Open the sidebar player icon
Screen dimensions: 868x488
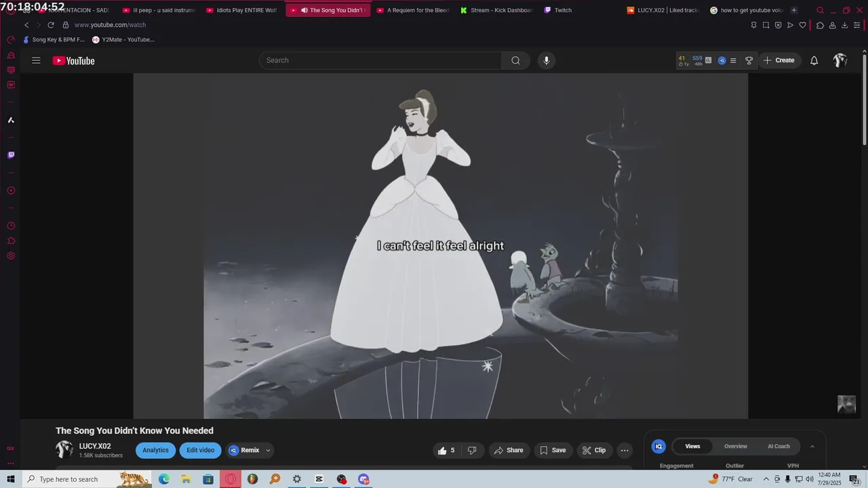tap(11, 190)
